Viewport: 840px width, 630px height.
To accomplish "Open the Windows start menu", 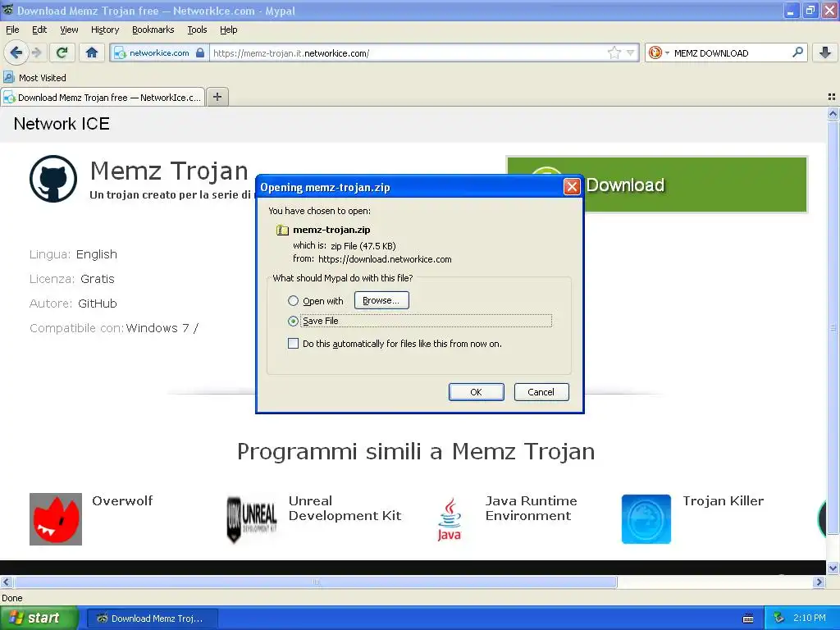I will click(39, 619).
